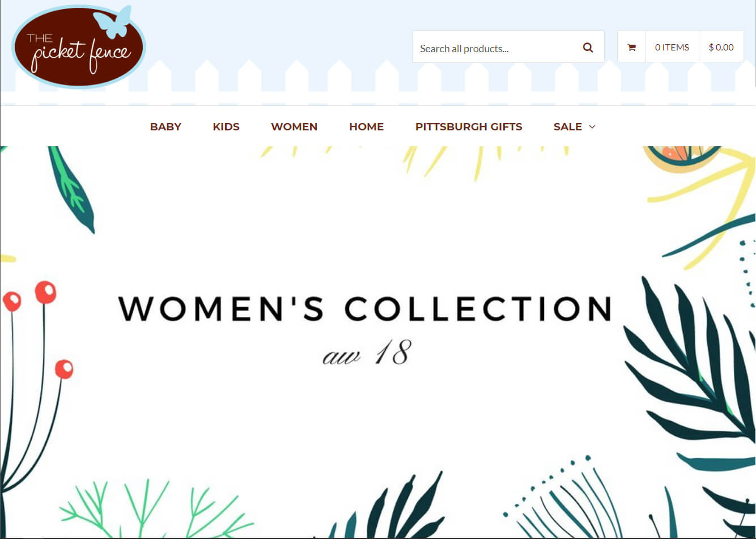
Task: Click the WOMEN'S COLLECTION banner heading
Action: click(365, 309)
